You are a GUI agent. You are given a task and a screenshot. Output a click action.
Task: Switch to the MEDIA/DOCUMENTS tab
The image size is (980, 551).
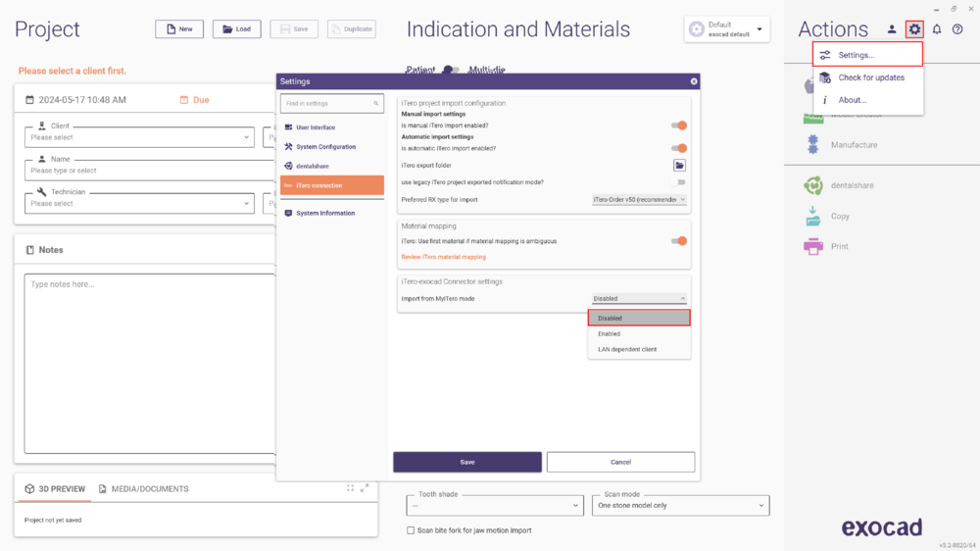[144, 488]
